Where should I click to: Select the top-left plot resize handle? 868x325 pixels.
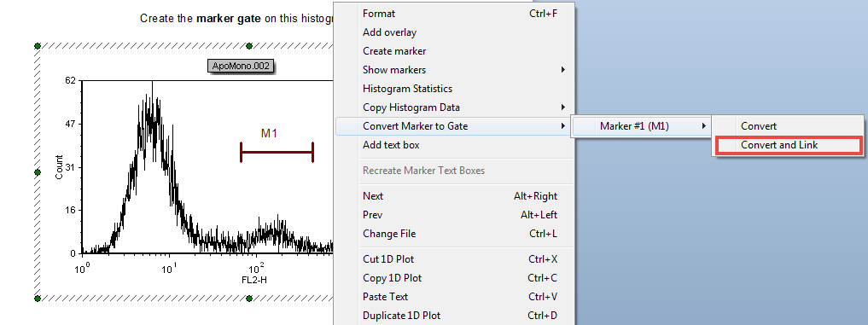[x=38, y=46]
